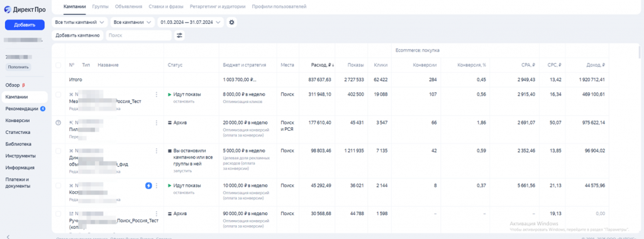Click 8 000,00 ₽ в неделю budget cell
This screenshot has height=239, width=644.
tap(244, 94)
